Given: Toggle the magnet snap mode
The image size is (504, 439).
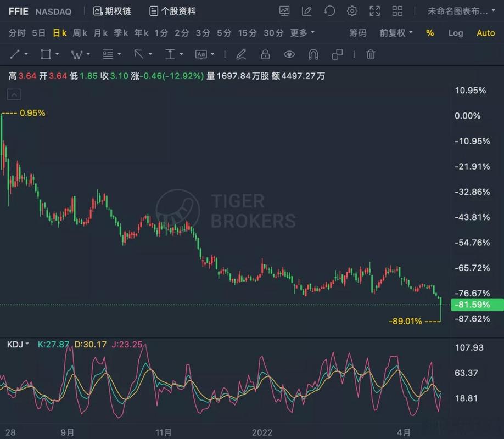Looking at the screenshot, I should coord(312,54).
